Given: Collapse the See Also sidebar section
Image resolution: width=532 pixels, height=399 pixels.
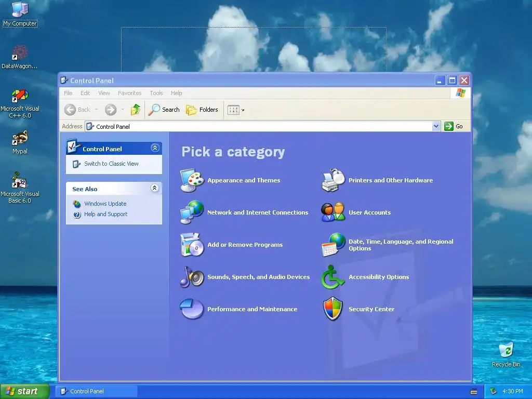Looking at the screenshot, I should coord(155,188).
